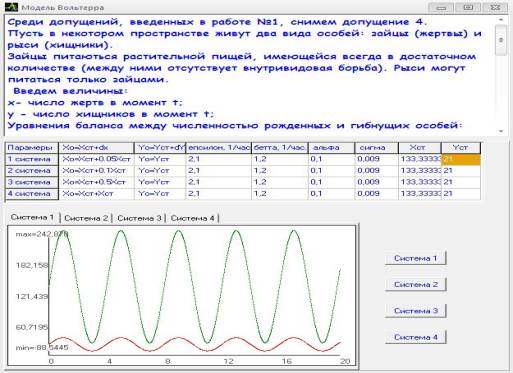Click the Xст column header

420,148
